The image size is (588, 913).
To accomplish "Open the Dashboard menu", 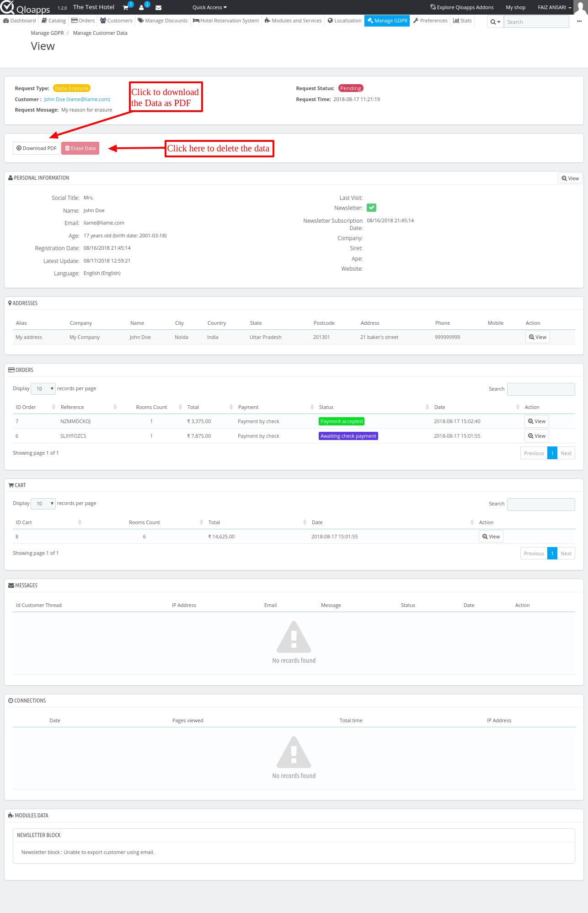I will pos(19,21).
